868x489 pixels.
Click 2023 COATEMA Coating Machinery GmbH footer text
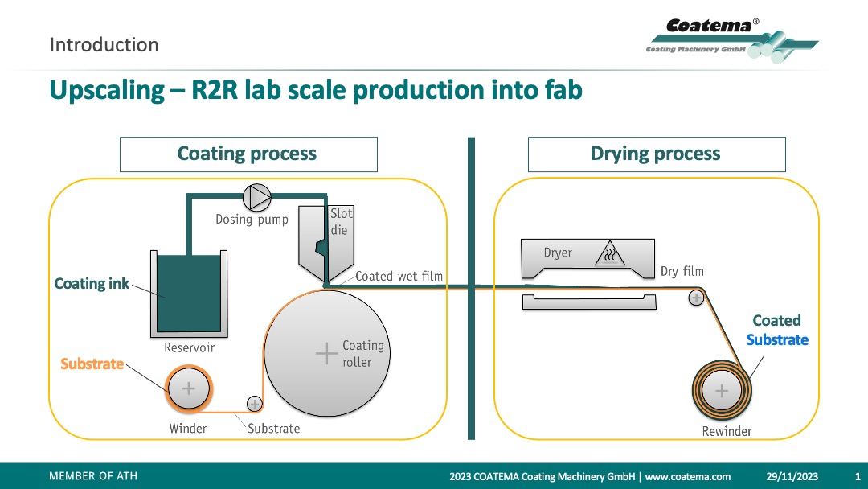point(542,476)
